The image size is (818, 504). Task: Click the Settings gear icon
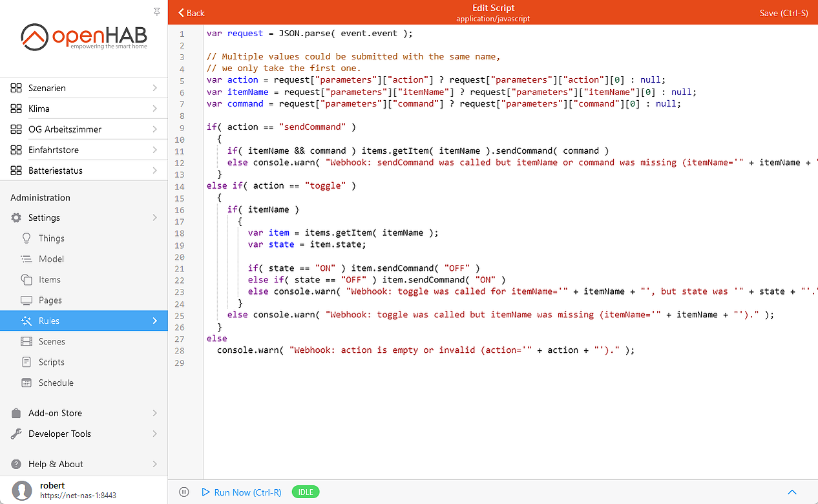click(x=16, y=218)
